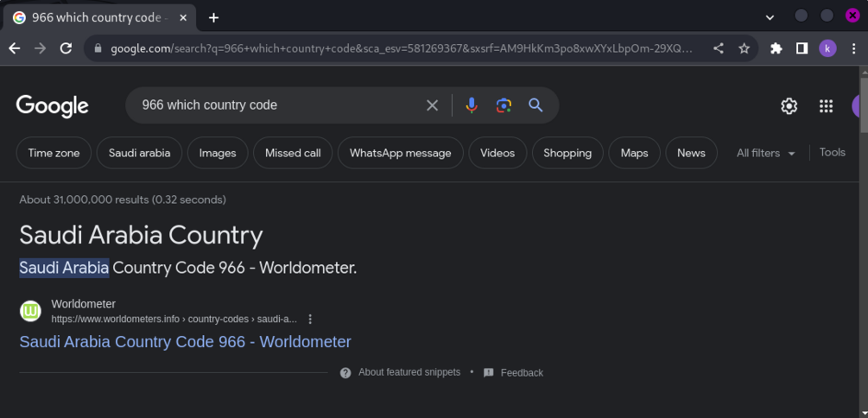Expand the tab search chevron

point(770,18)
